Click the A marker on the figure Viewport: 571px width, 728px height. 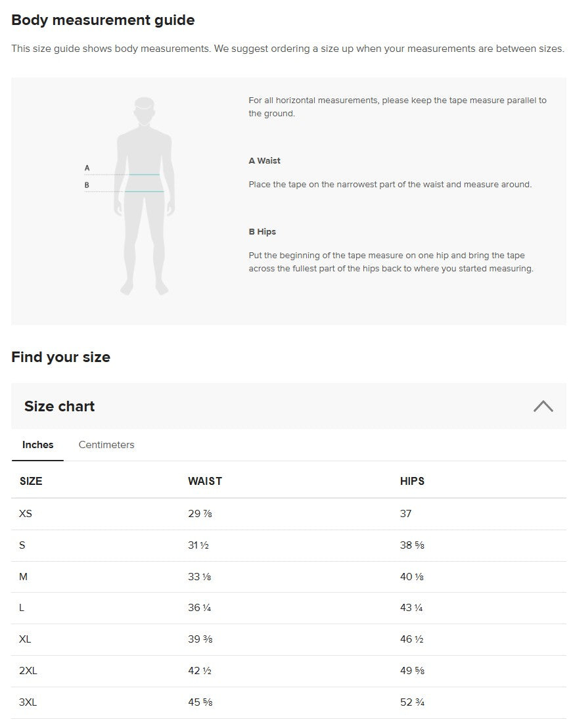87,168
